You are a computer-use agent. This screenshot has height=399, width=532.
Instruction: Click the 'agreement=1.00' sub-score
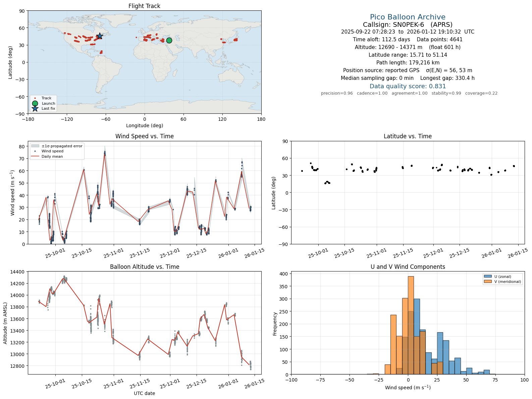(x=410, y=93)
